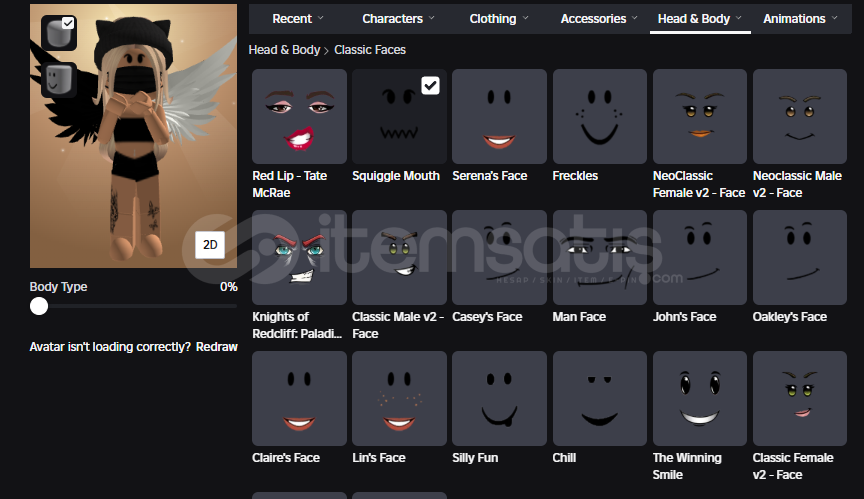Expand the Animations dropdown chevron
This screenshot has height=499, width=864.
834,18
